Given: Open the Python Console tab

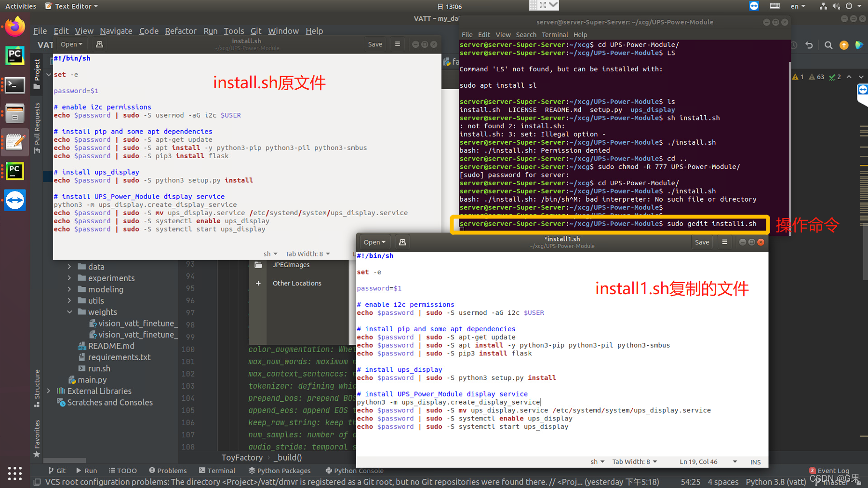Looking at the screenshot, I should coord(355,471).
